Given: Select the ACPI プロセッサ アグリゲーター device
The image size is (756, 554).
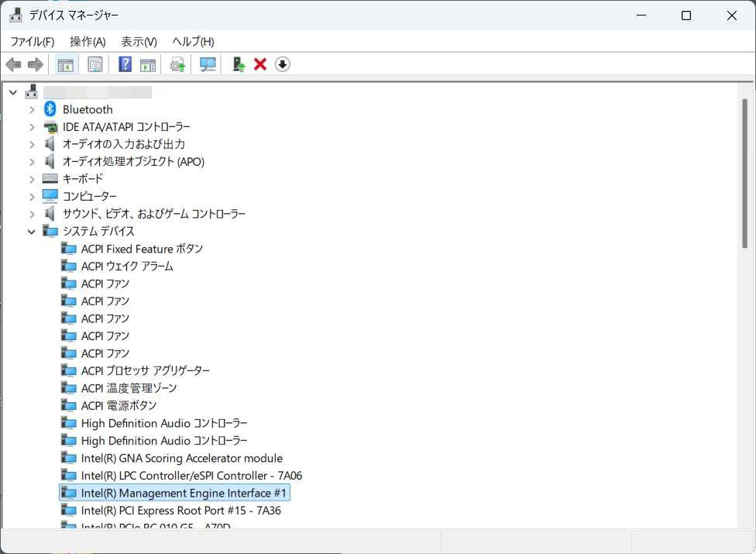Looking at the screenshot, I should [x=145, y=371].
